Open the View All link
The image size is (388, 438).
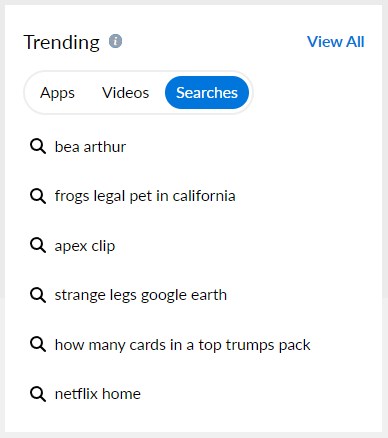336,42
